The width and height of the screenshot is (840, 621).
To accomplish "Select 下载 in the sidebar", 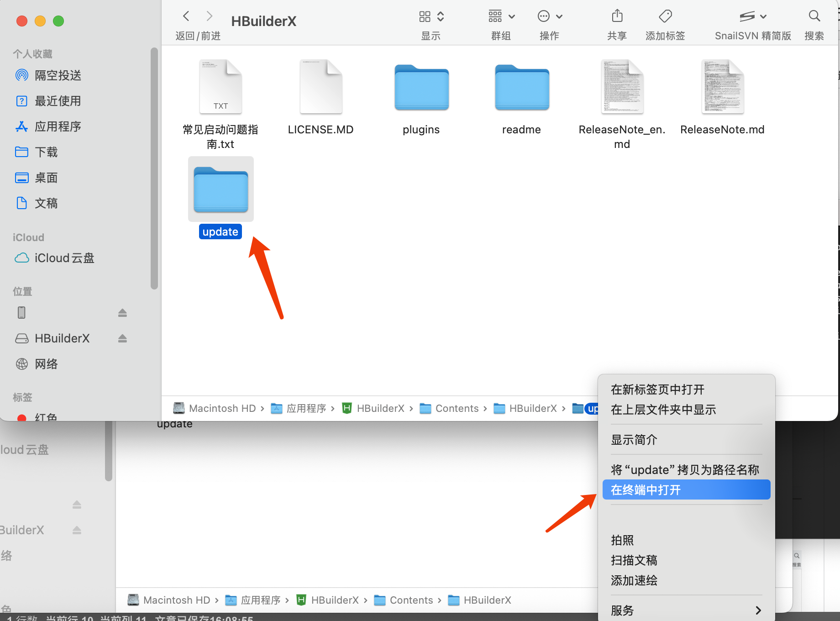I will click(47, 152).
